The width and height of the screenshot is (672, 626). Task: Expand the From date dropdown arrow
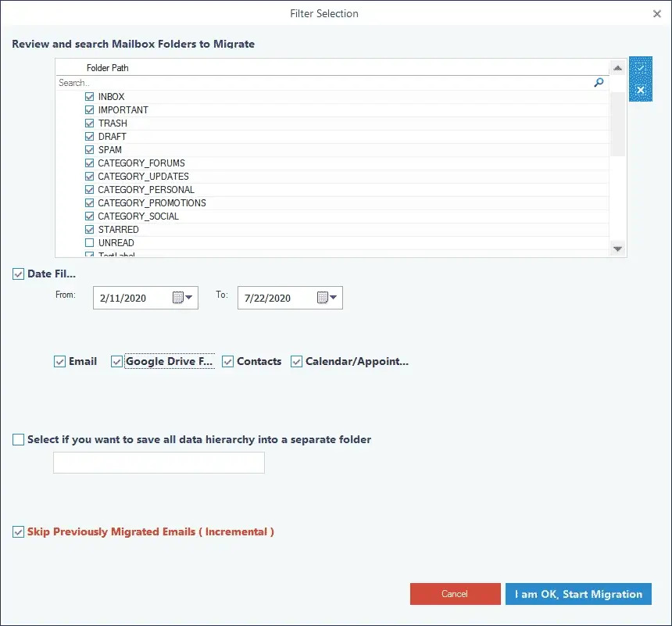coord(190,297)
